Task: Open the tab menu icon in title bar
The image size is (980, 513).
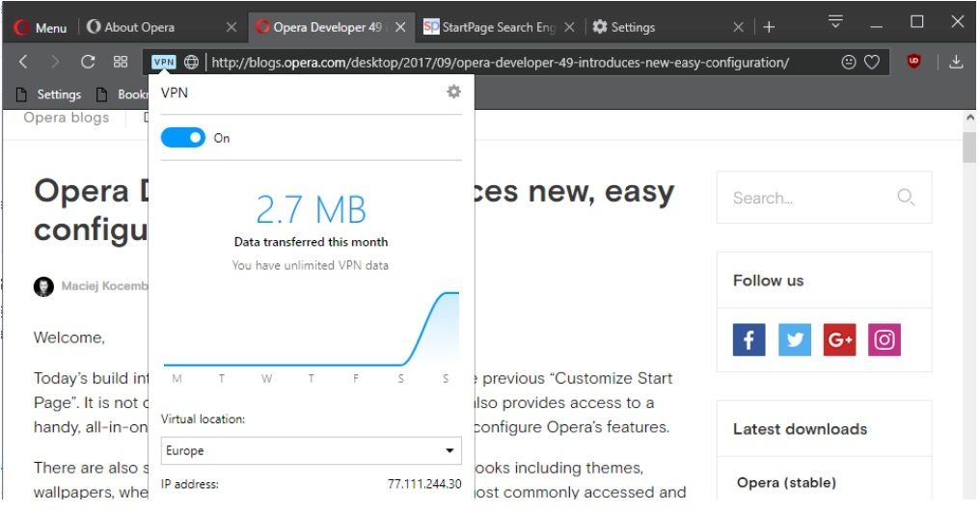Action: pos(835,22)
